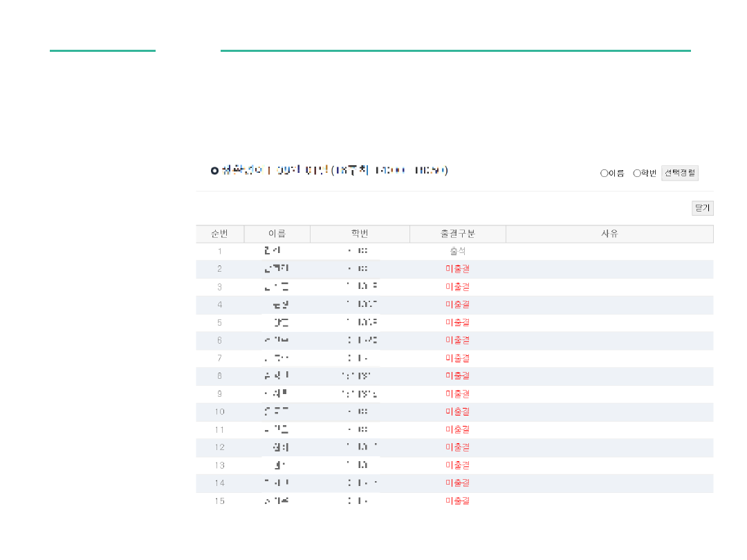
Task: Click 미출결 status in row 8
Action: point(457,376)
